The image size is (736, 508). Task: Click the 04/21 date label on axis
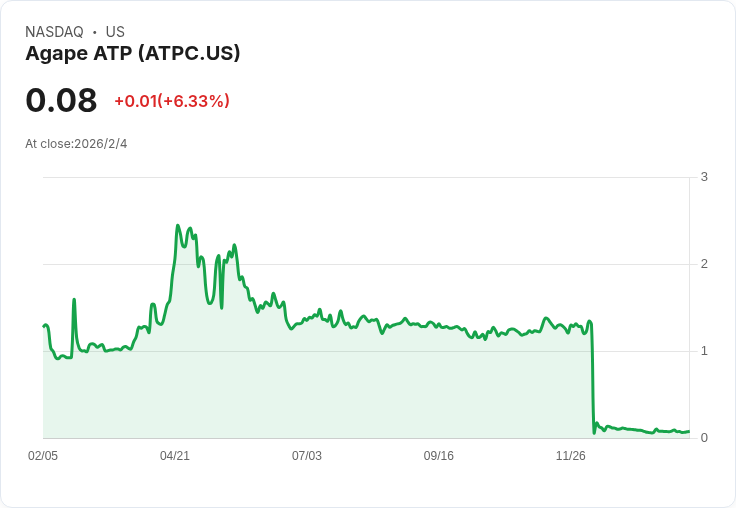(175, 455)
